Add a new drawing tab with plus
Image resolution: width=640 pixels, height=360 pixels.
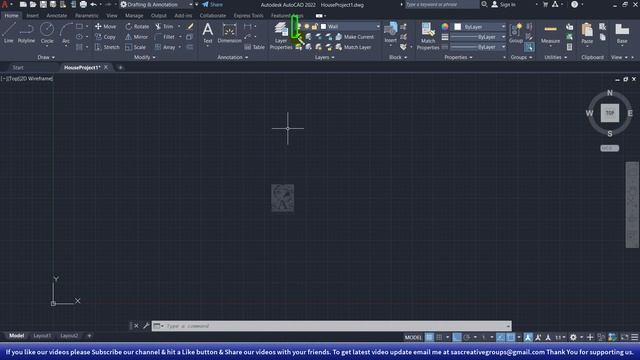(120, 67)
